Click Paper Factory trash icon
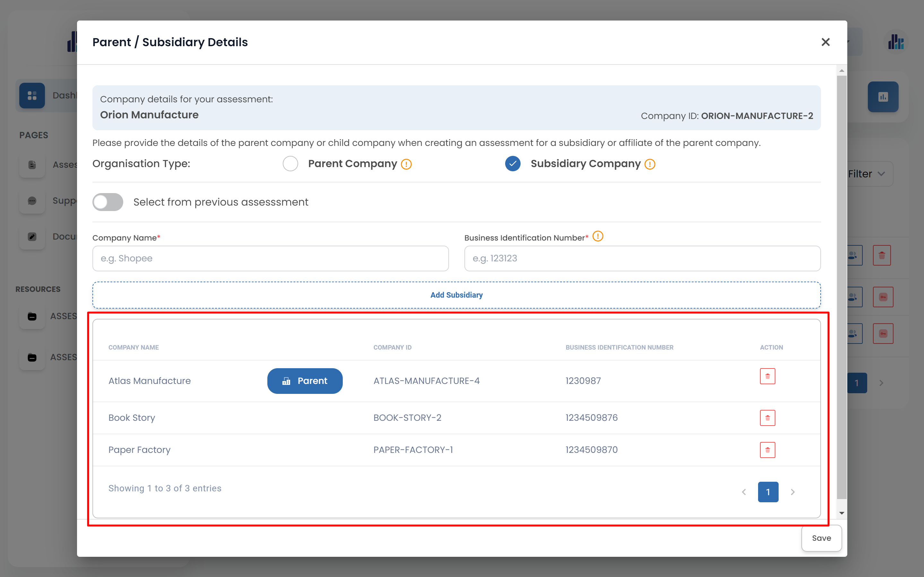Image resolution: width=924 pixels, height=577 pixels. coord(767,450)
